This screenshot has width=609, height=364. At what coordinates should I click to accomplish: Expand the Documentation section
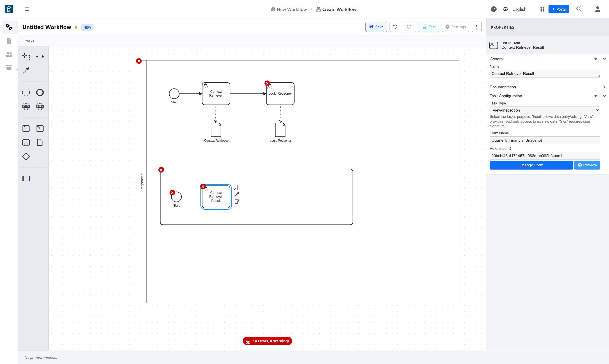coord(604,87)
